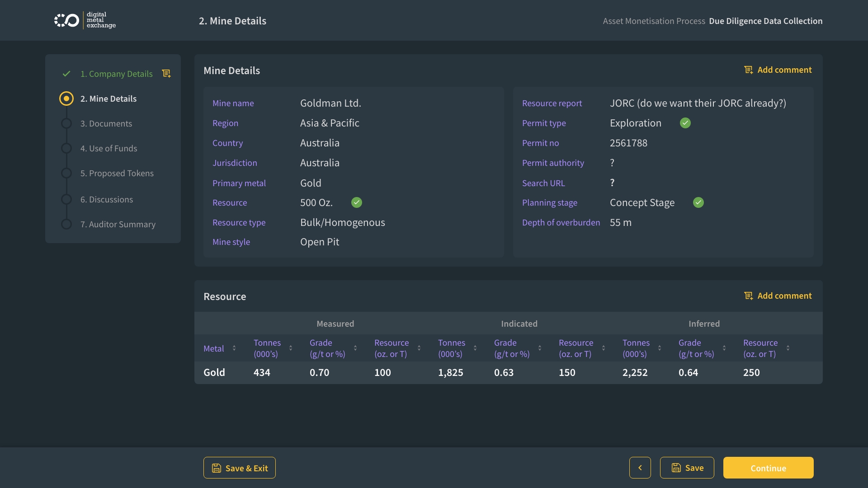Select the Mine Details step radio indicator
Viewport: 868px width, 488px height.
(66, 99)
